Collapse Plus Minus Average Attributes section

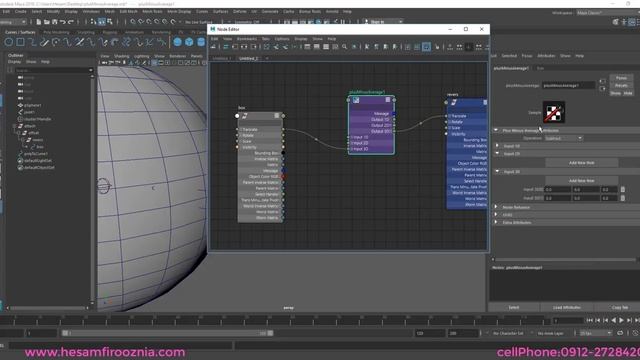click(496, 130)
